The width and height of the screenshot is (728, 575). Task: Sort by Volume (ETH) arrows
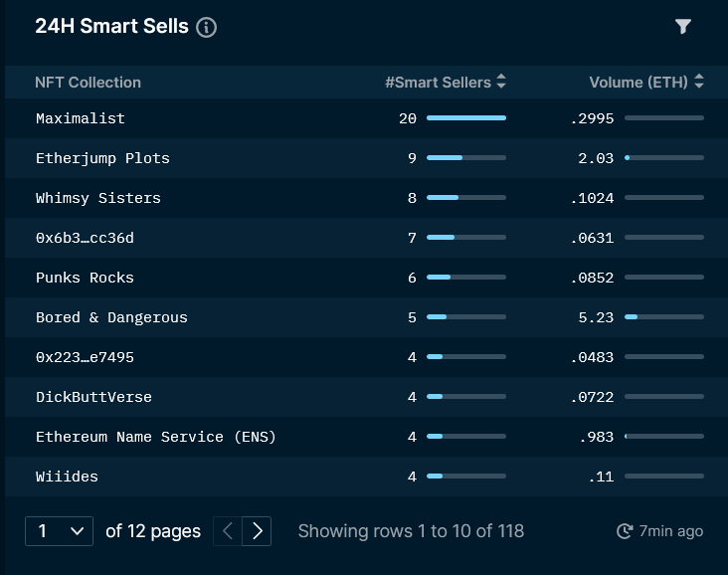pos(699,82)
